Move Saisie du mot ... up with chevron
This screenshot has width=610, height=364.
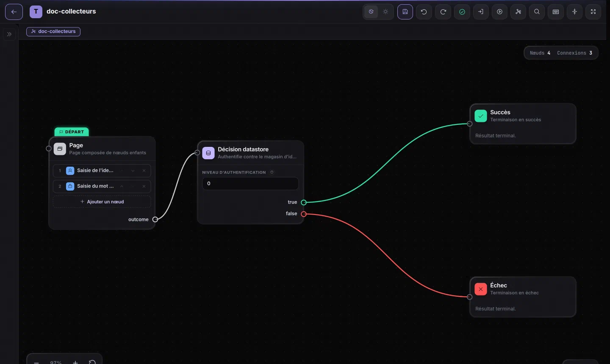(122, 186)
